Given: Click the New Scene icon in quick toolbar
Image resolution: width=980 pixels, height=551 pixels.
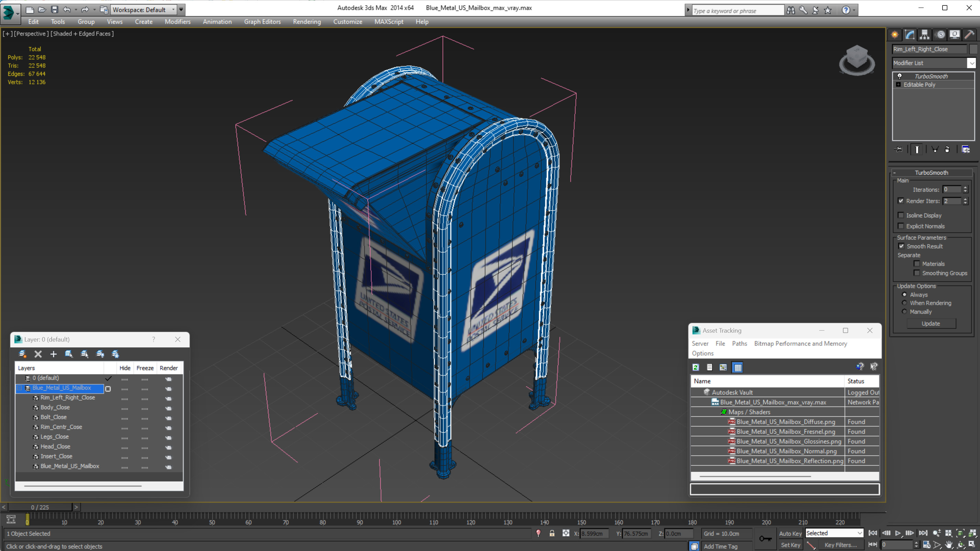Looking at the screenshot, I should [29, 10].
